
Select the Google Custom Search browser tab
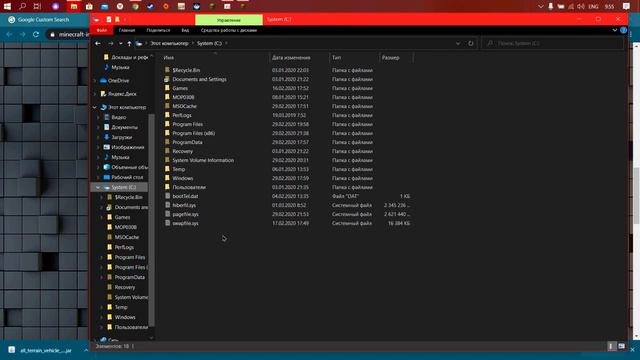click(43, 20)
